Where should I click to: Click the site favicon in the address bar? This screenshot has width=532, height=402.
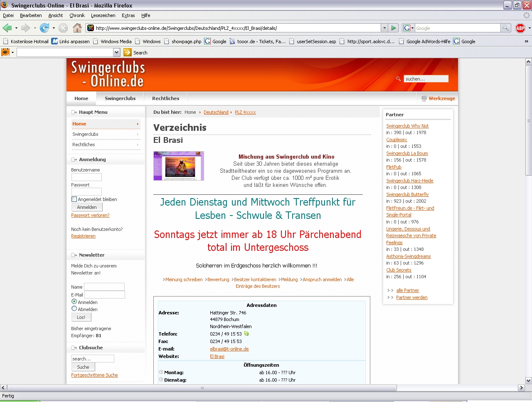pos(91,28)
